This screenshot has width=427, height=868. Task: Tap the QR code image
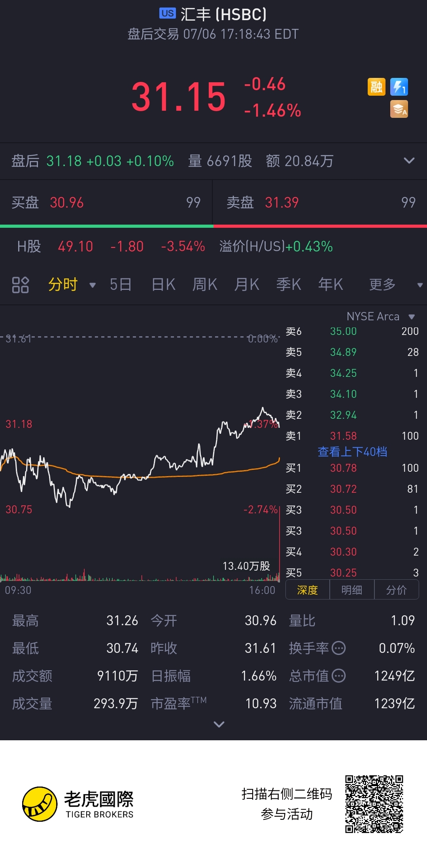374,804
